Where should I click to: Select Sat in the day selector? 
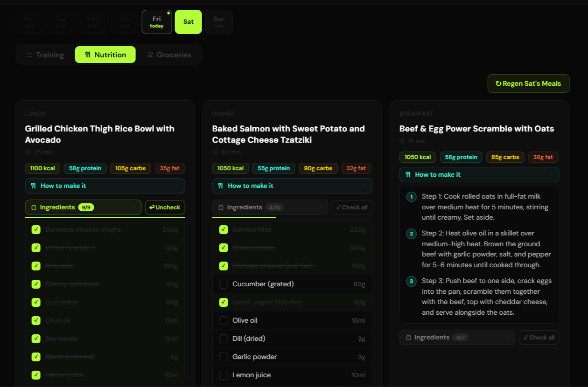tap(189, 22)
